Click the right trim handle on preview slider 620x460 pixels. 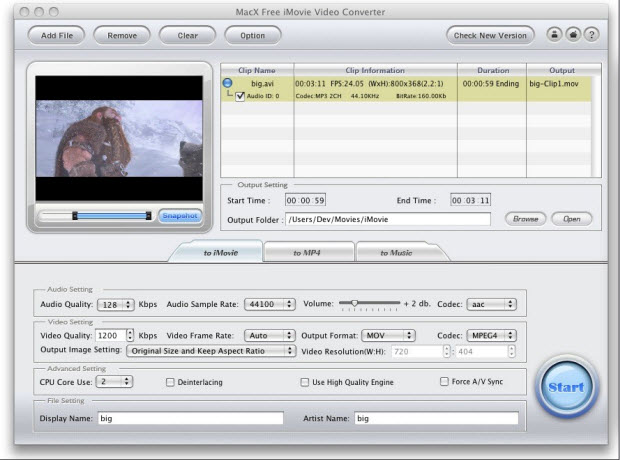tap(148, 216)
